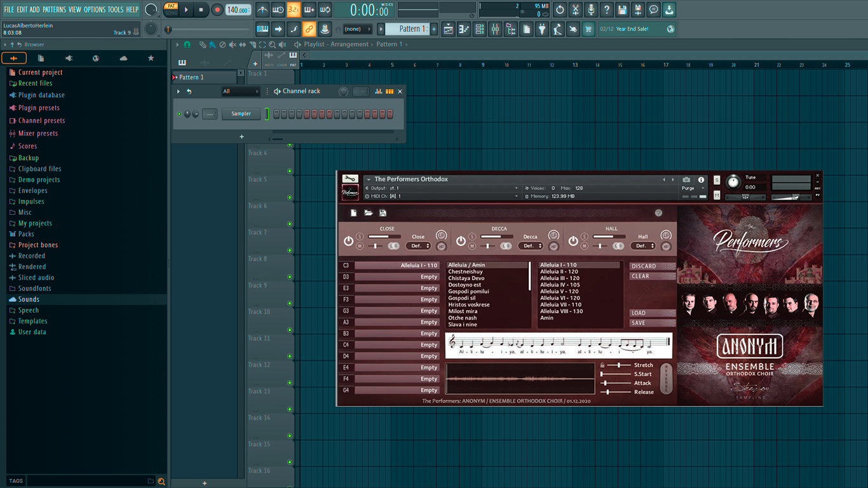Click Kontakt camera snapshot icon
Image resolution: width=868 pixels, height=488 pixels.
[686, 180]
